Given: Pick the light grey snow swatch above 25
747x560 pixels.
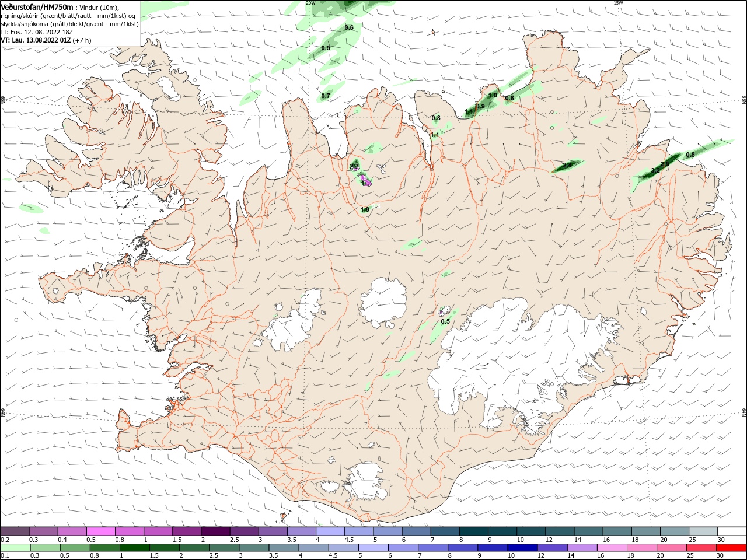Looking at the screenshot, I should [703, 531].
